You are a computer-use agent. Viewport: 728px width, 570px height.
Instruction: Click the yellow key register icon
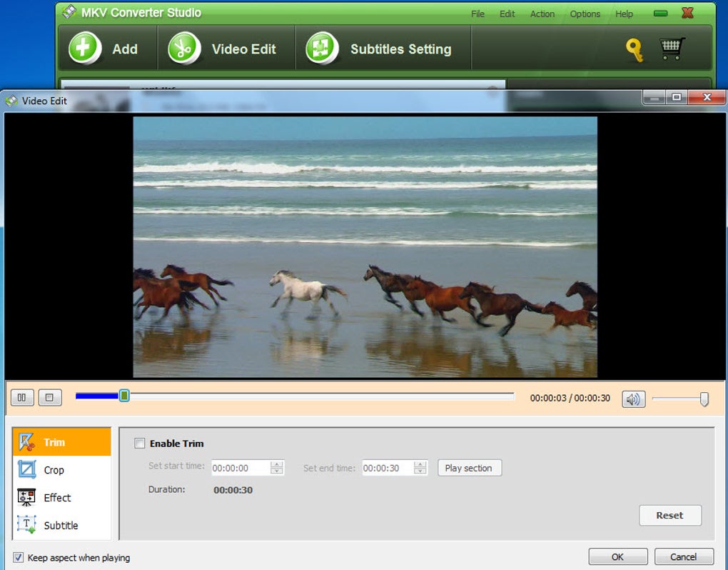[x=635, y=50]
